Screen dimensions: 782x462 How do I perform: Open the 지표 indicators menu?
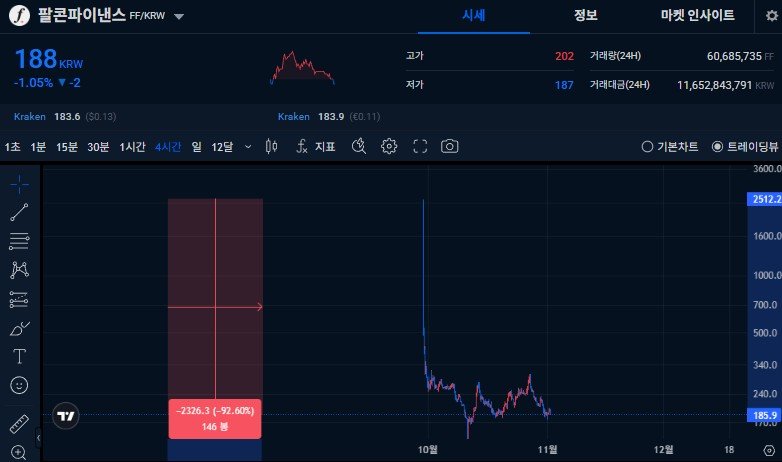(316, 147)
